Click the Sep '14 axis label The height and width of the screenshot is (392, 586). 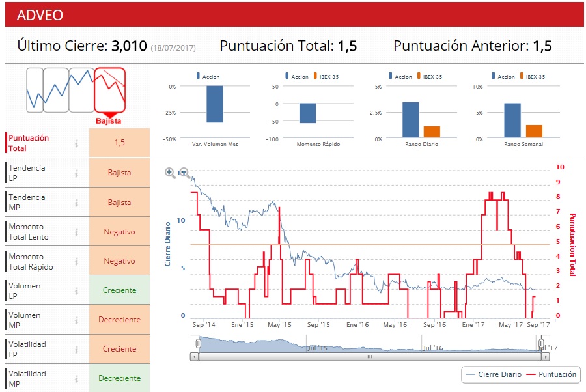[204, 325]
